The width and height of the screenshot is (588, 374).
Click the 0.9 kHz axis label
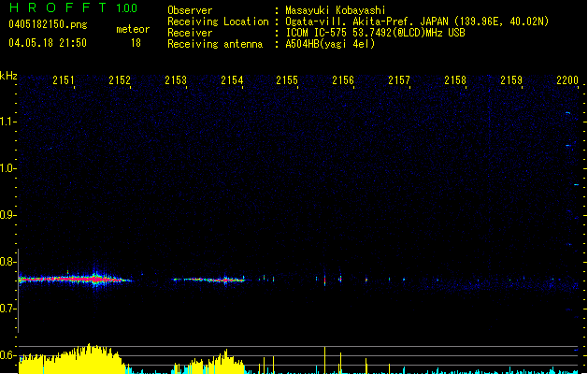click(x=7, y=215)
